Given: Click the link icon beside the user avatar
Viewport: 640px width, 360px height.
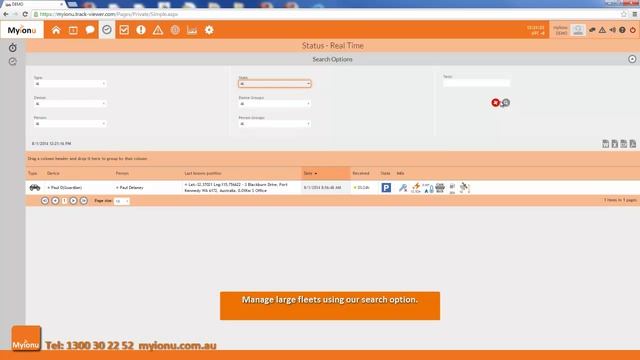Looking at the screenshot, I should [592, 30].
